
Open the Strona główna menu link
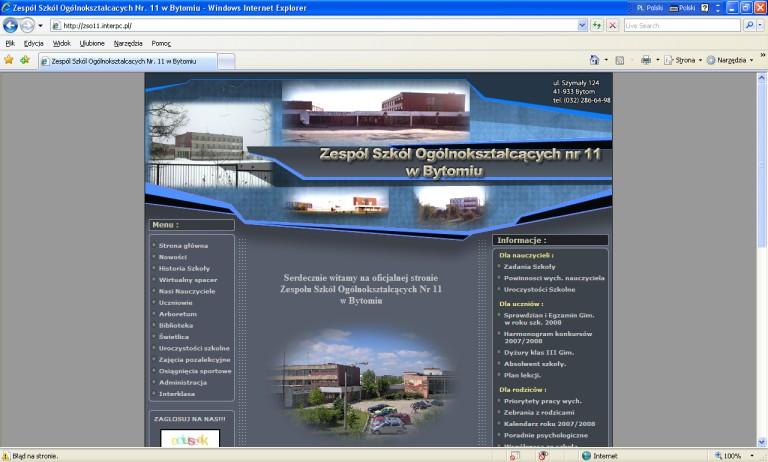[183, 245]
